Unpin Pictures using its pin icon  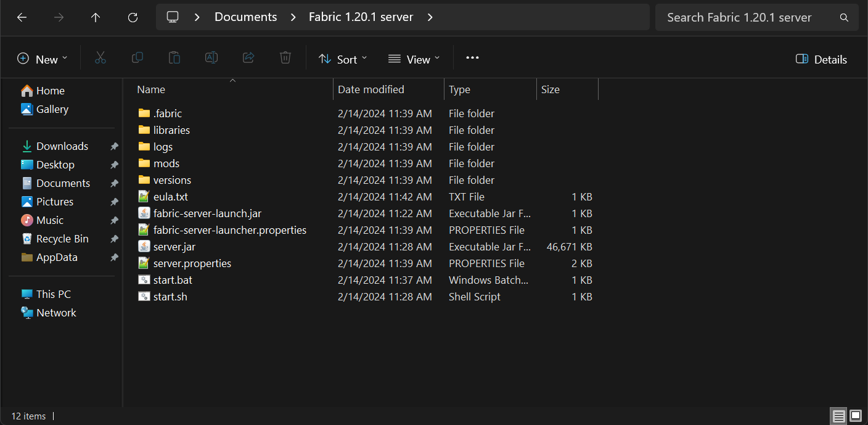coord(114,202)
